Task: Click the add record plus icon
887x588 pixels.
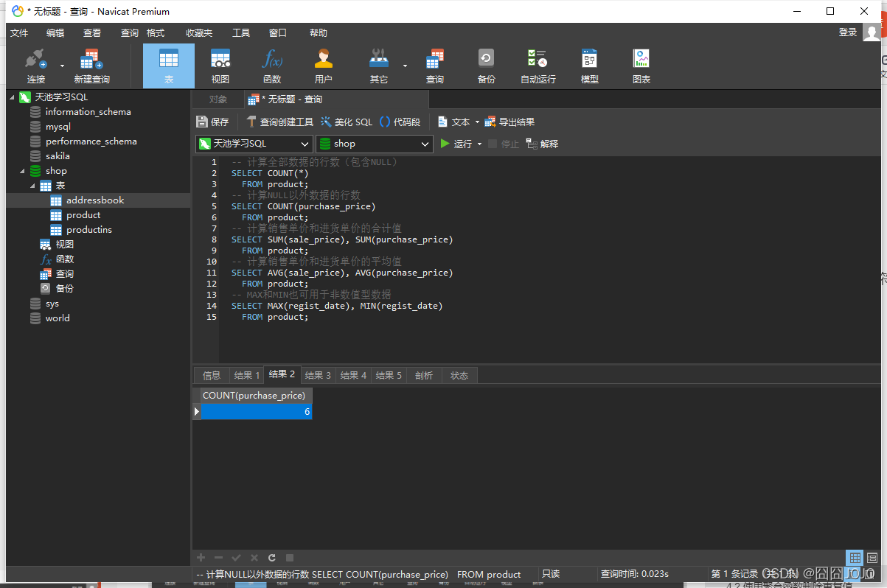Action: point(201,558)
